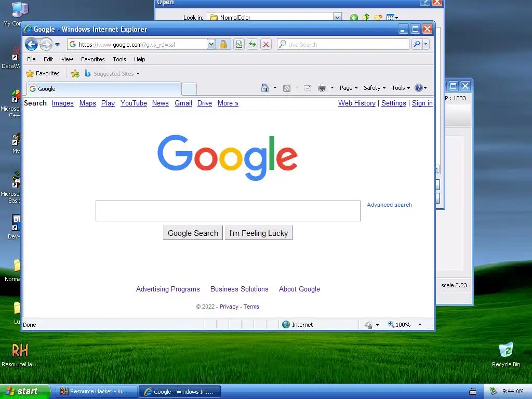Expand the zoom level dropdown arrow
This screenshot has width=532, height=399.
[420, 325]
